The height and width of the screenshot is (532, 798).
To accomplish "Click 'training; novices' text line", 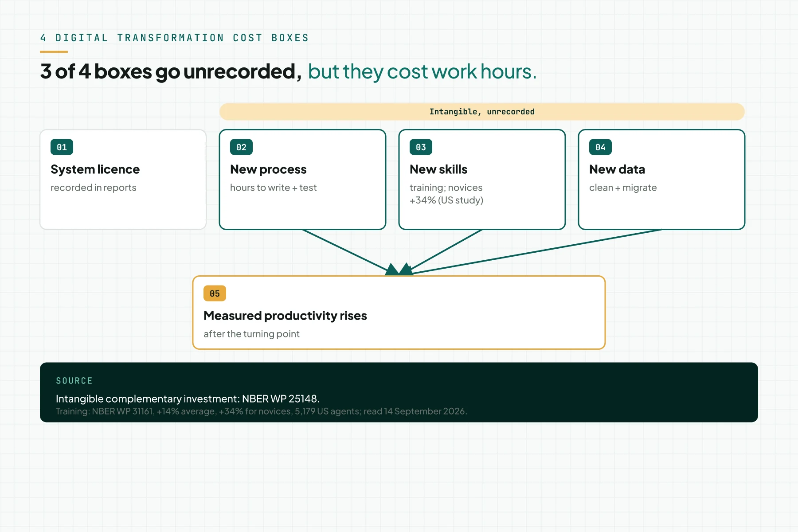I will (446, 188).
